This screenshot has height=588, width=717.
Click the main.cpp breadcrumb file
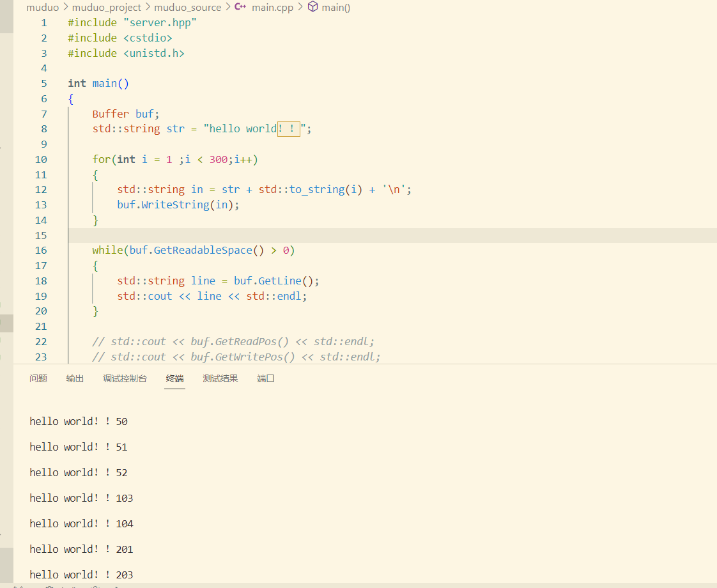click(272, 7)
